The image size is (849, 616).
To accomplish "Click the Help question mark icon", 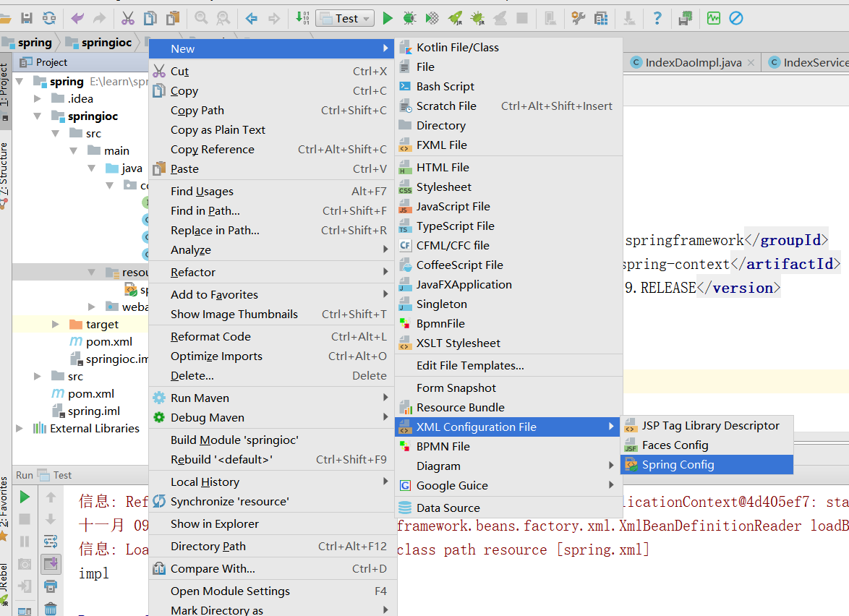I will (657, 18).
